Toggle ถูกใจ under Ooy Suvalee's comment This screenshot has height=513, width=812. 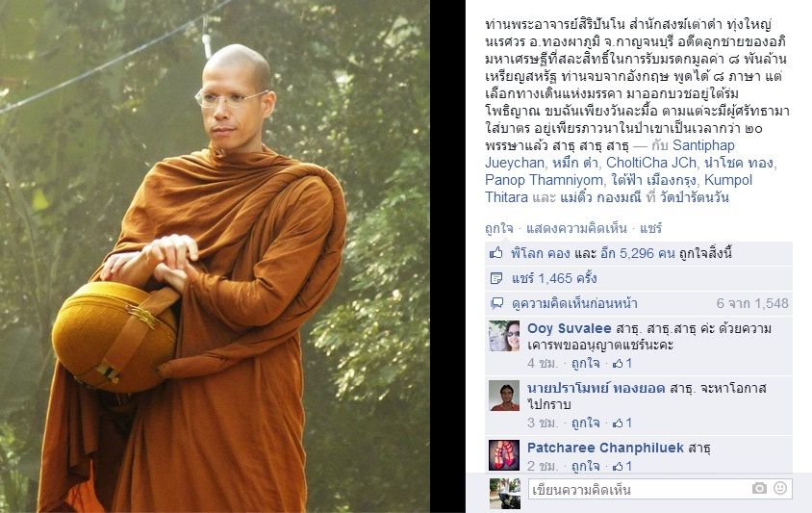pyautogui.click(x=585, y=363)
